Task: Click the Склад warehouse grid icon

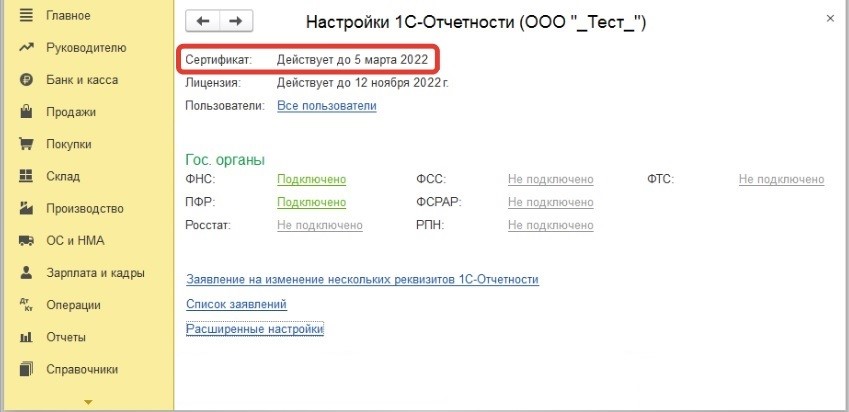Action: [26, 176]
